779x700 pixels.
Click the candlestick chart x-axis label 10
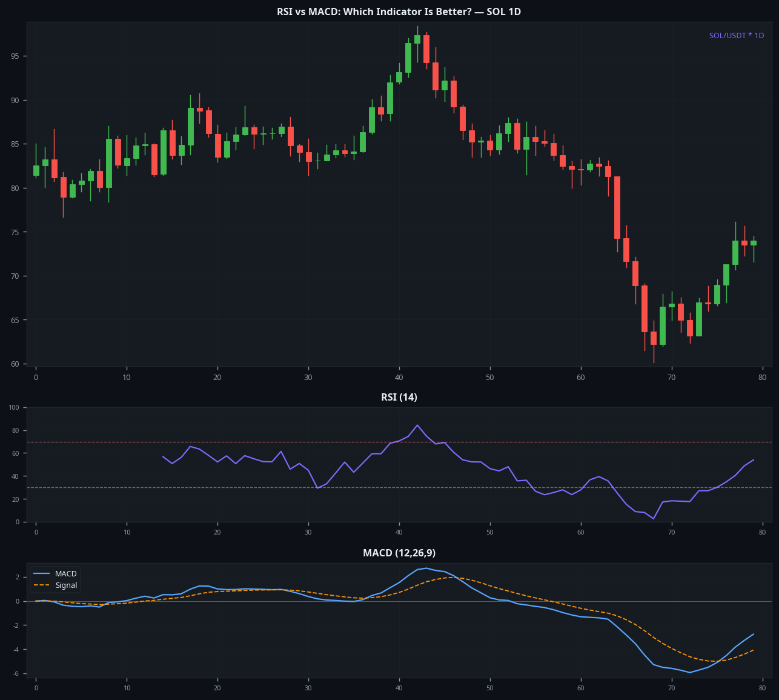click(x=127, y=378)
